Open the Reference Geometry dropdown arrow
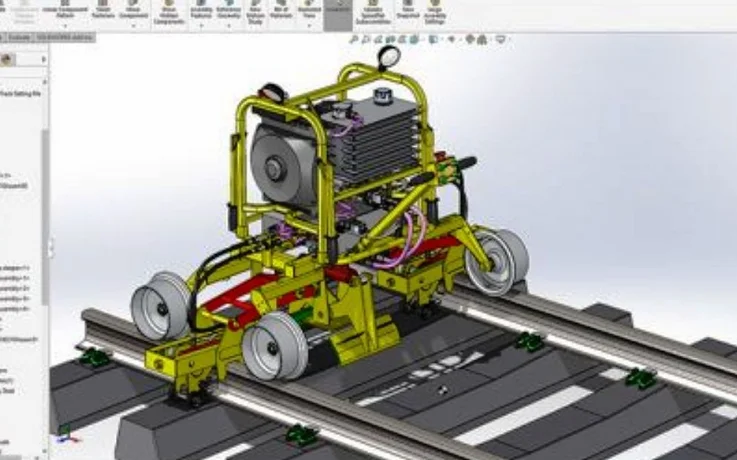 (x=229, y=26)
